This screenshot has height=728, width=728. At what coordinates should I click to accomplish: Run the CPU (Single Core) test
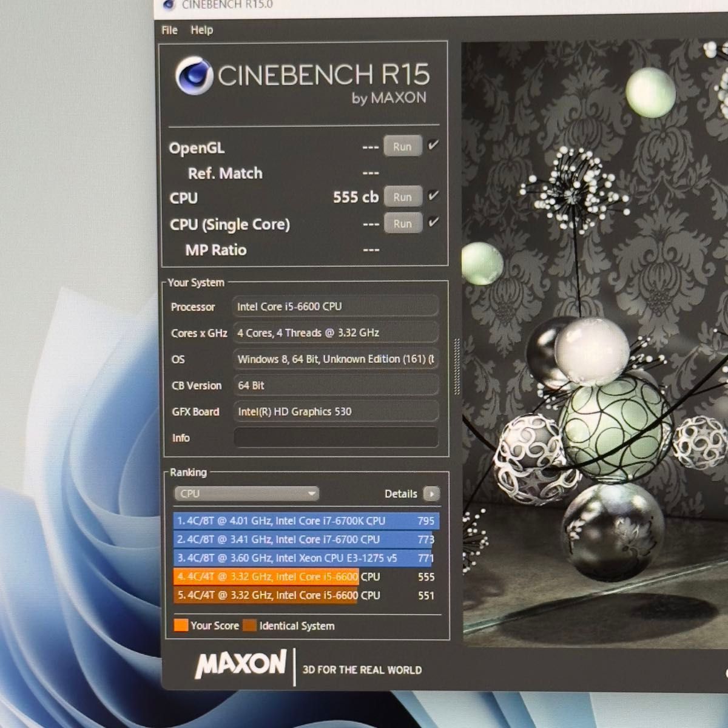click(x=402, y=223)
